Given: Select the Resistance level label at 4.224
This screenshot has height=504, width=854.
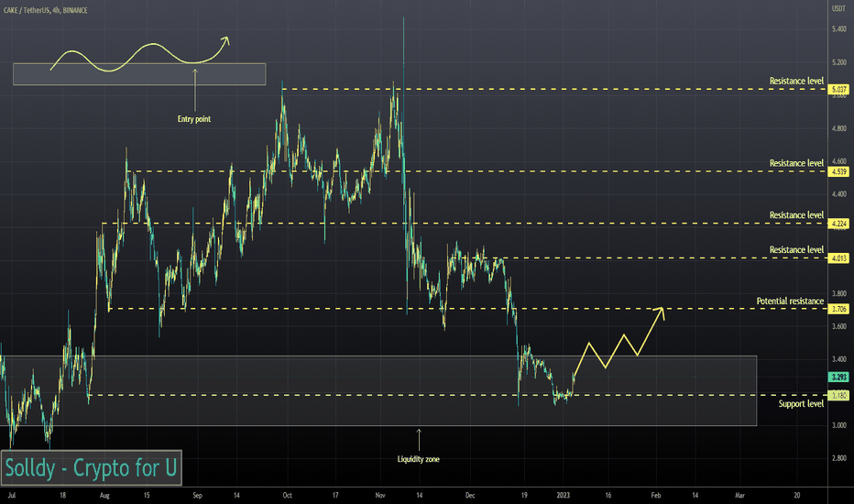Looking at the screenshot, I should [796, 215].
